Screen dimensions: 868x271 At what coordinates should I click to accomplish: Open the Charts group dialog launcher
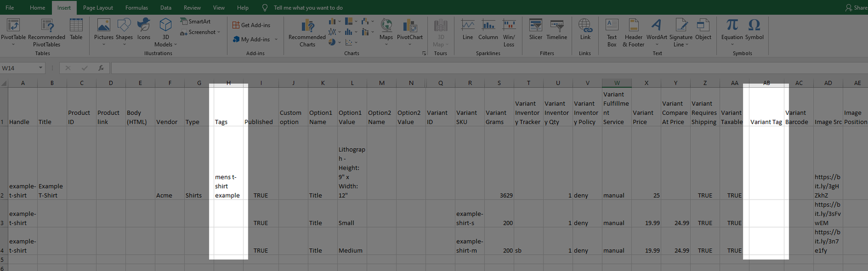click(x=424, y=54)
